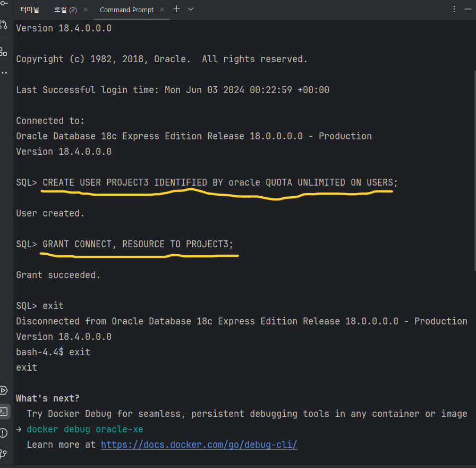Click the 'SQL> exit' line
Image resolution: width=476 pixels, height=468 pixels.
(x=40, y=306)
